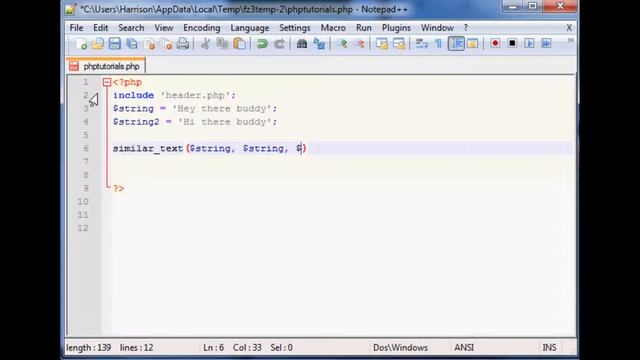Select the phptutorials.php tab
The image size is (640, 360).
click(x=106, y=66)
